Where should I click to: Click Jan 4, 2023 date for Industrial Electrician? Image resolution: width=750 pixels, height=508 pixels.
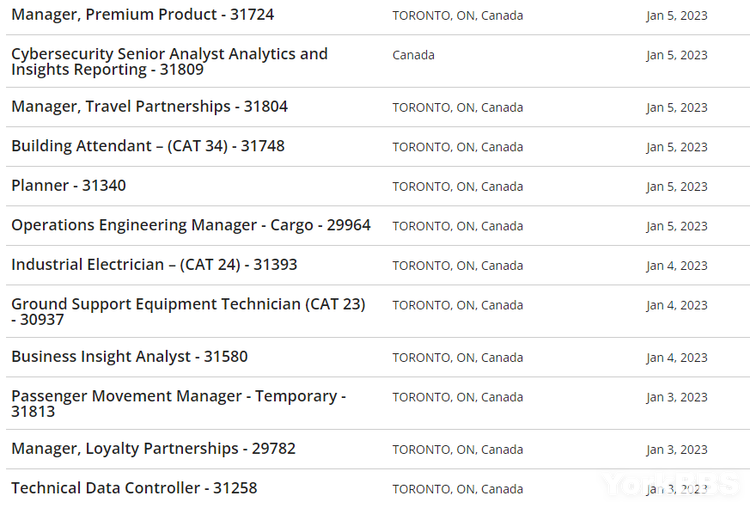[x=676, y=266]
